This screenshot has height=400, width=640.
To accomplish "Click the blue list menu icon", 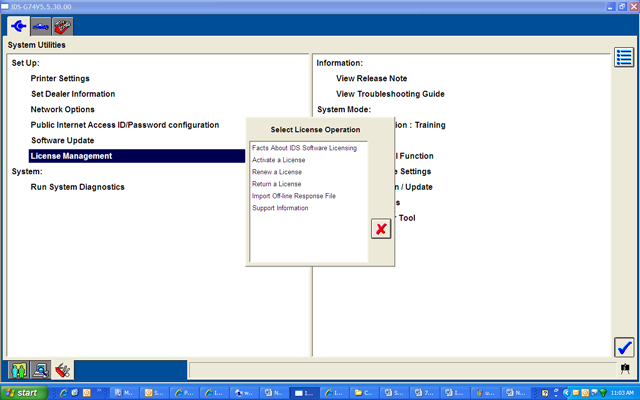I will [x=624, y=58].
